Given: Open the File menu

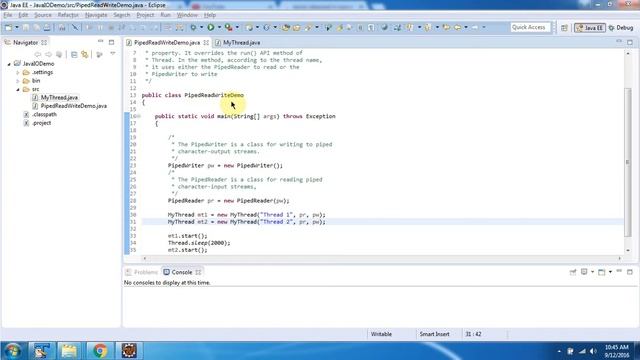Looking at the screenshot, I should click(8, 15).
